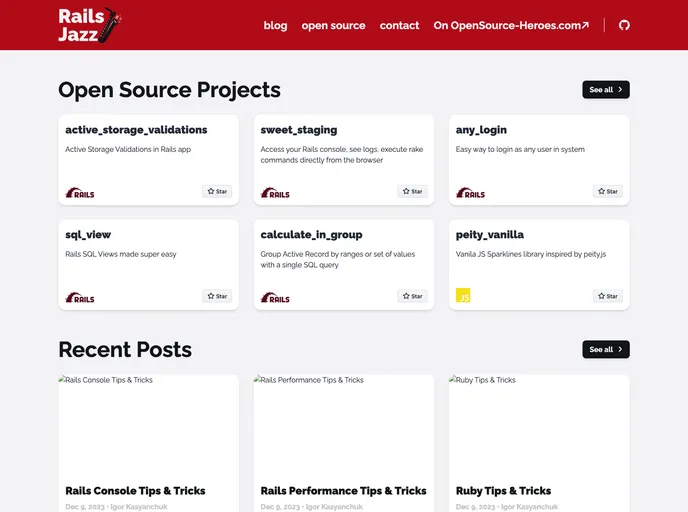Click the Open Source Projects heading
This screenshot has width=688, height=512.
[169, 90]
